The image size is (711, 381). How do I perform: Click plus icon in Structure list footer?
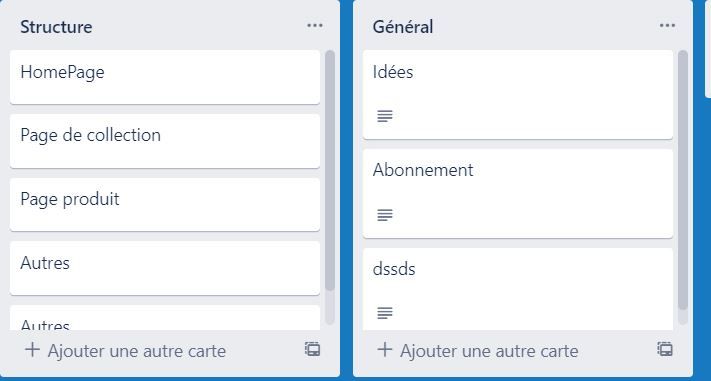click(x=32, y=350)
